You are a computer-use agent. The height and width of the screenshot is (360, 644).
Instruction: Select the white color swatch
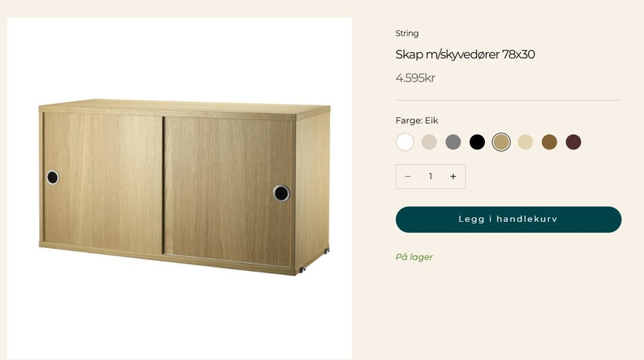405,142
